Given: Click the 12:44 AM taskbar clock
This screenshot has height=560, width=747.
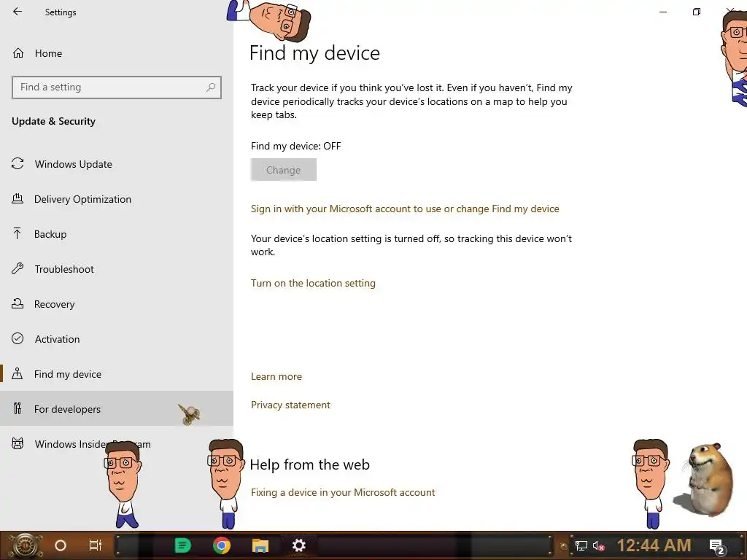Looking at the screenshot, I should click(654, 545).
